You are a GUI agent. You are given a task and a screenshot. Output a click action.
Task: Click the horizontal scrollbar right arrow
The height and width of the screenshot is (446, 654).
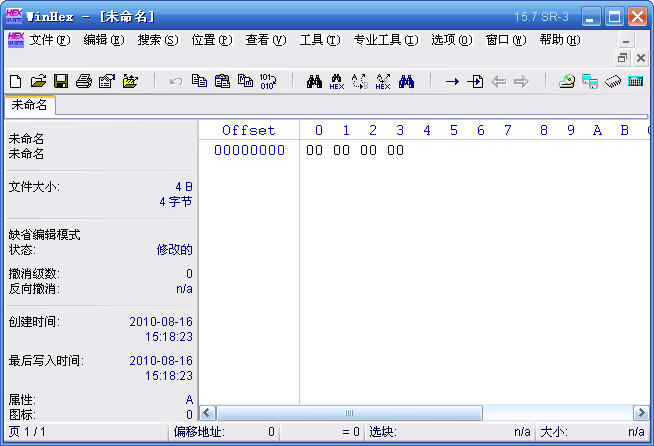[640, 412]
